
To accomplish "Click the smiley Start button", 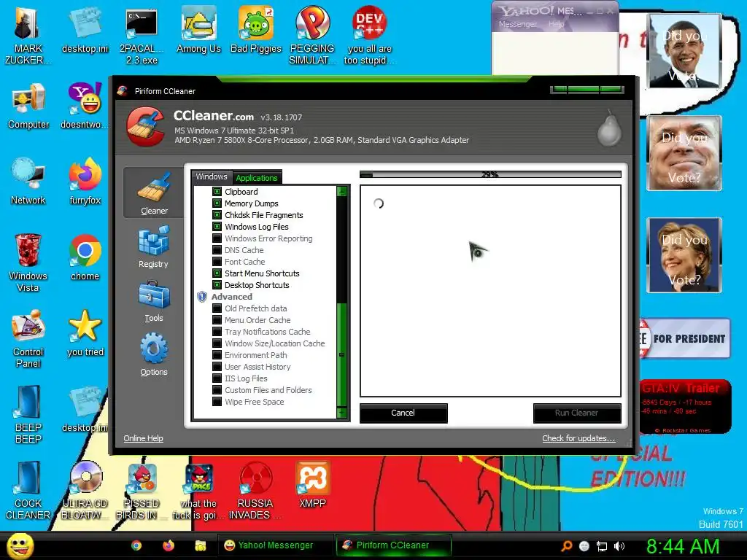I will (x=20, y=545).
